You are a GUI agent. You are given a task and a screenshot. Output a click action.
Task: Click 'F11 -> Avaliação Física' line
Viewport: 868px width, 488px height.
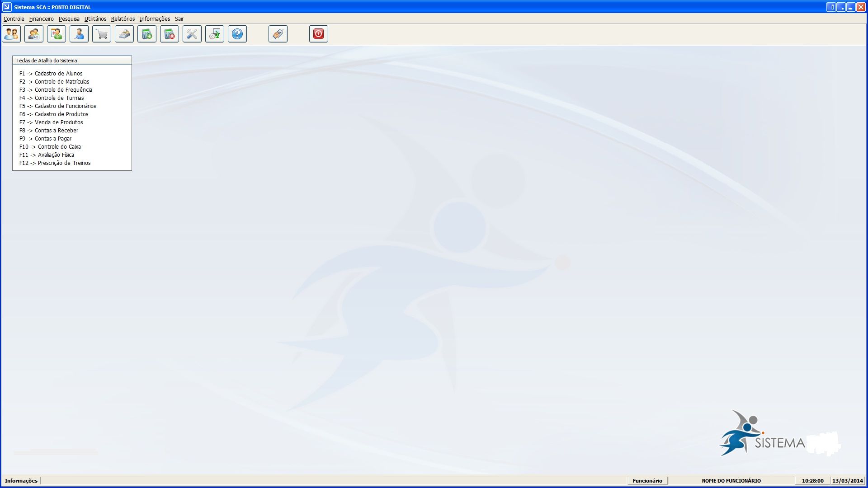tap(47, 155)
